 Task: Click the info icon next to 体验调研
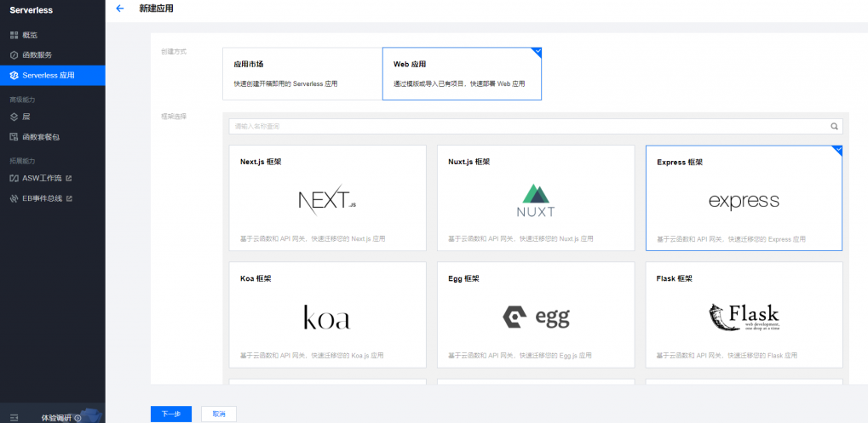(78, 418)
